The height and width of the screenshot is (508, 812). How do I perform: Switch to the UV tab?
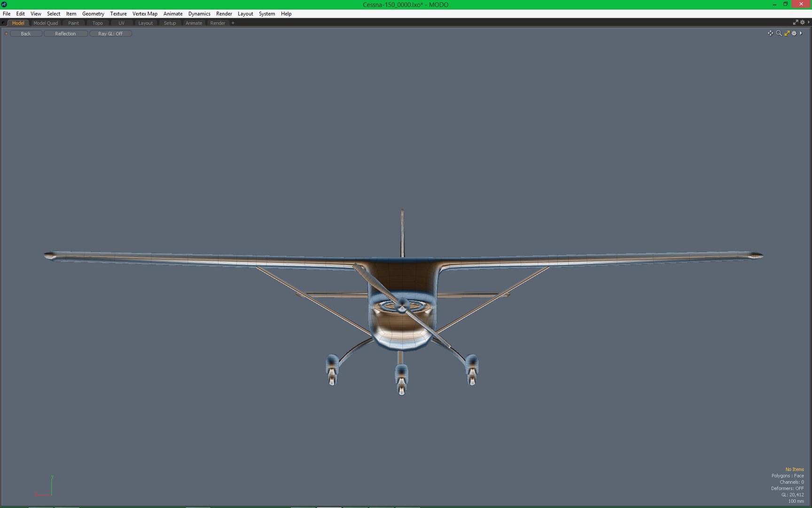pos(121,23)
